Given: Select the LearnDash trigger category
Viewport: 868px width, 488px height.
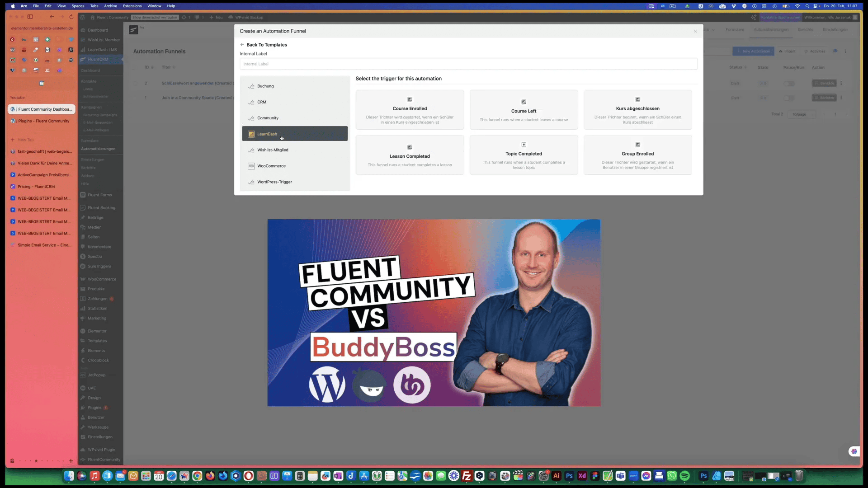Looking at the screenshot, I should pos(295,134).
